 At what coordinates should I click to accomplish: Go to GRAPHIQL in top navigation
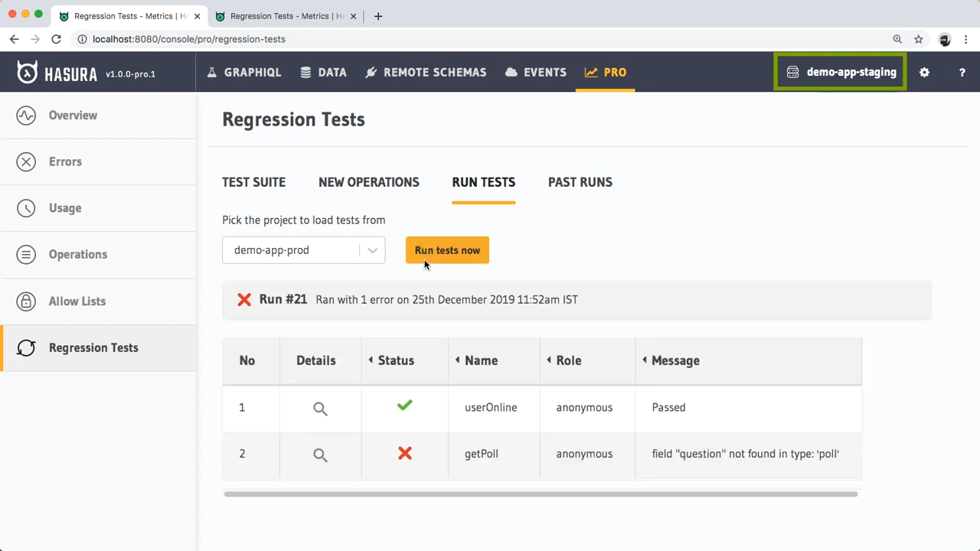tap(244, 72)
